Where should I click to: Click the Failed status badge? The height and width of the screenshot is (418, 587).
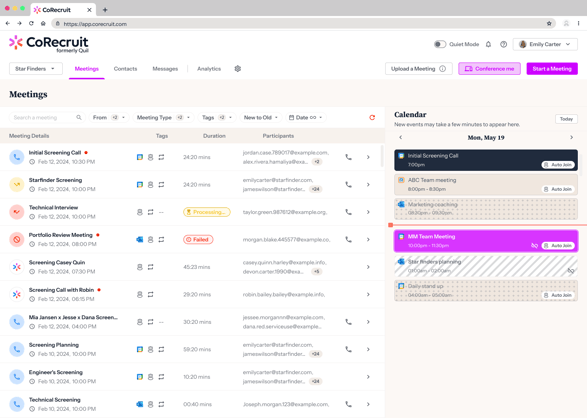click(198, 239)
